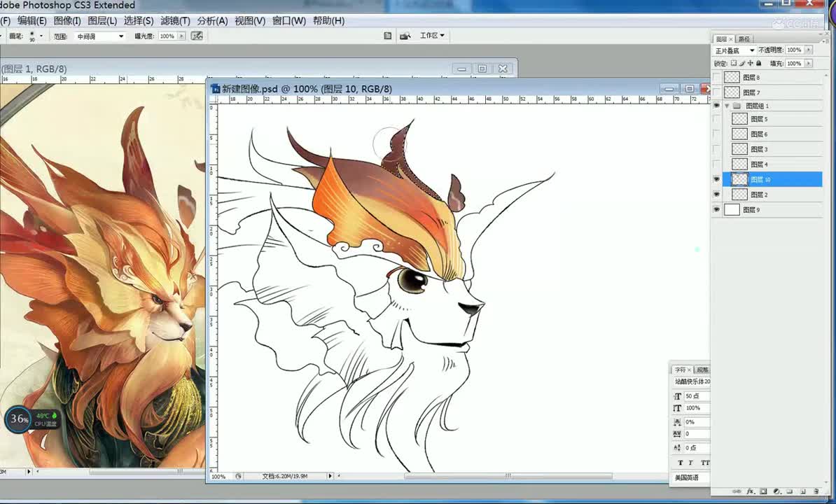Collapse the 图层组 1 group triangle
This screenshot has width=836, height=504.
727,106
